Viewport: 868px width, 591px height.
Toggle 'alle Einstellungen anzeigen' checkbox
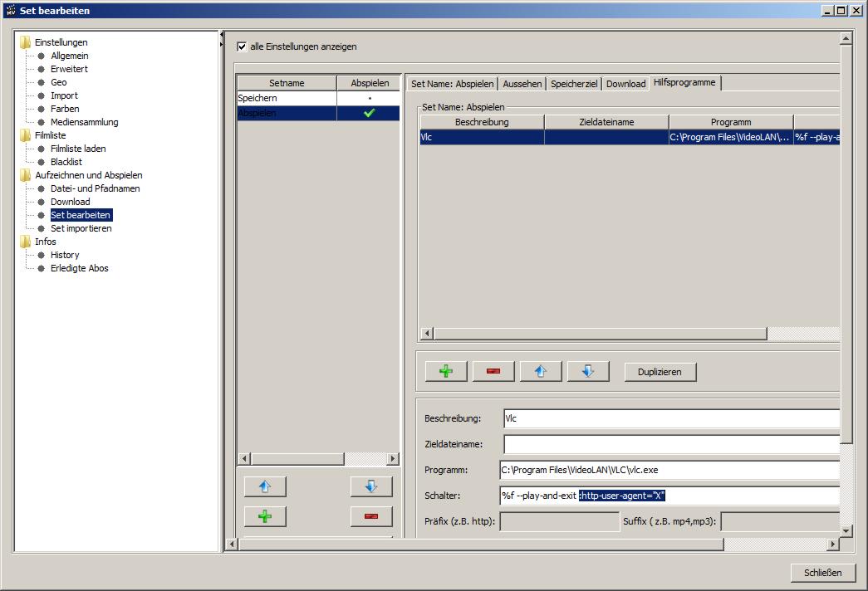(243, 46)
